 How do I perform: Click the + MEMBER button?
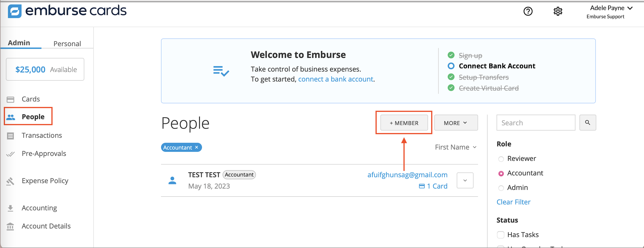[x=404, y=123]
